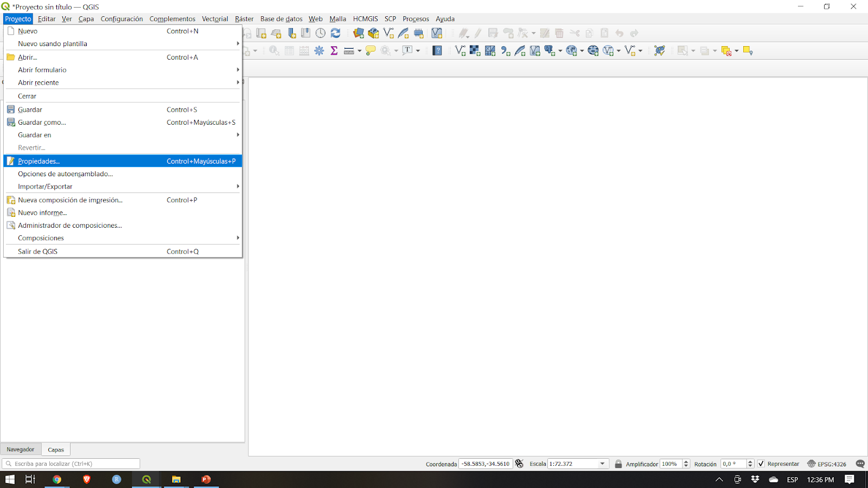Viewport: 868px width, 488px height.
Task: Open Processing Toolbox gear icon
Action: pos(319,50)
